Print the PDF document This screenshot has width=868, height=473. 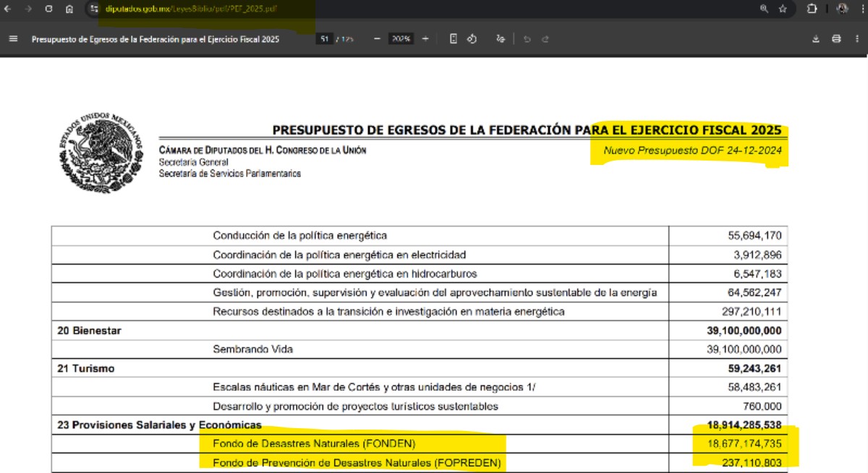[x=836, y=39]
